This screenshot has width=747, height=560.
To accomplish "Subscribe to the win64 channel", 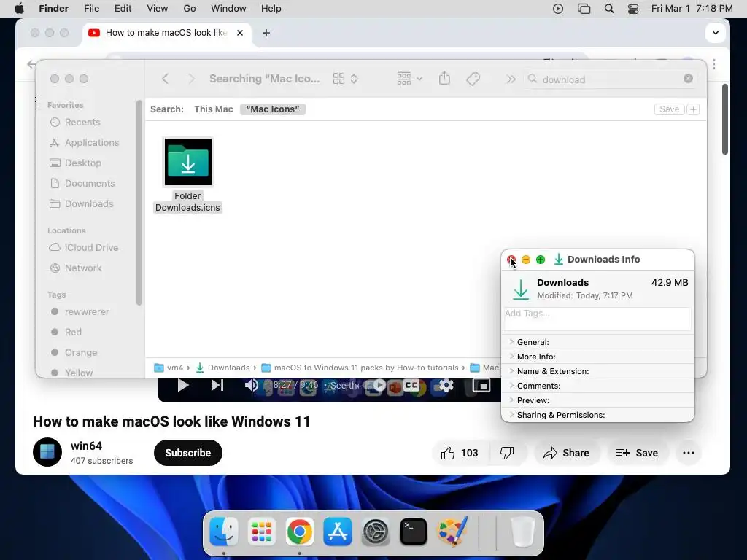I will [x=187, y=453].
